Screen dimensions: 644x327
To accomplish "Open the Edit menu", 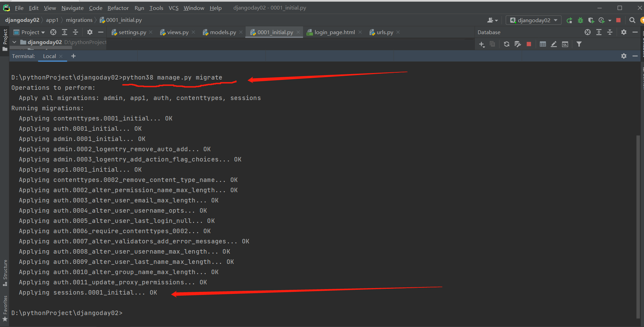I will 34,8.
